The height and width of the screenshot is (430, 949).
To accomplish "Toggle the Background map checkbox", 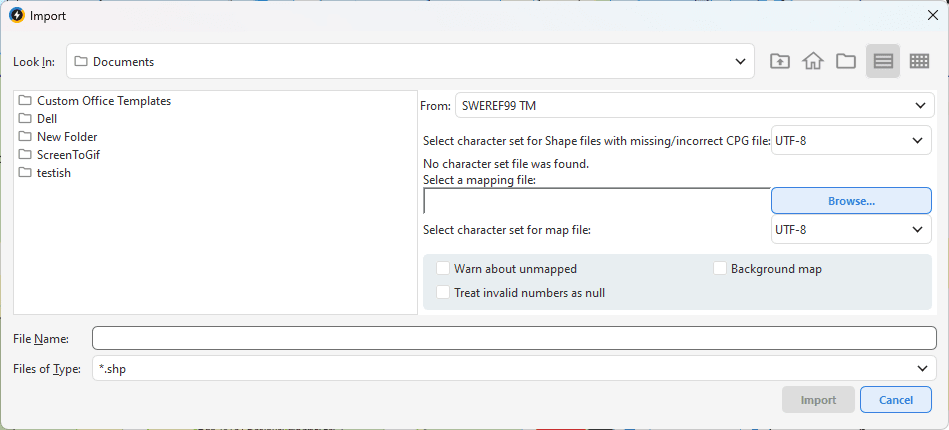I will [720, 269].
